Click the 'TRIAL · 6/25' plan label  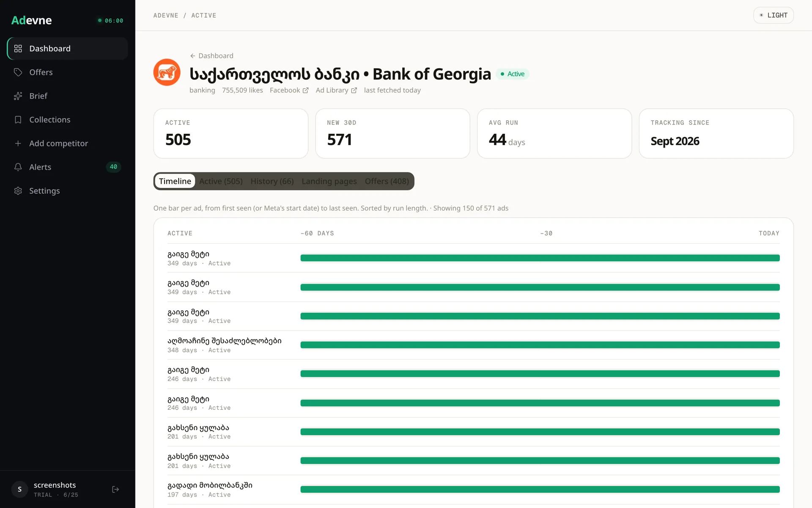tap(56, 495)
